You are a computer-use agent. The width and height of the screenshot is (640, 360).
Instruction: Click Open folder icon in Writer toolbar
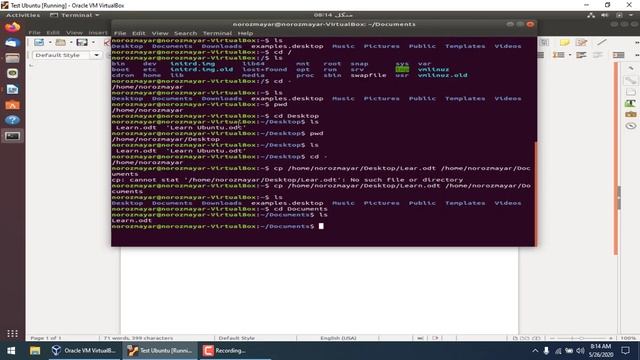[61, 42]
